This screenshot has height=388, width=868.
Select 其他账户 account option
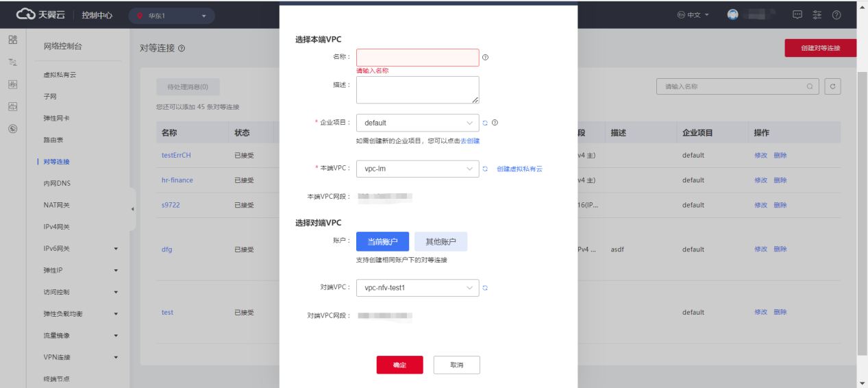coord(441,241)
